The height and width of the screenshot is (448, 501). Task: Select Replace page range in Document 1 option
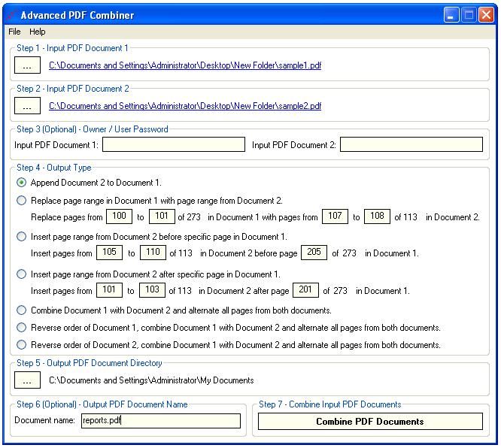[21, 201]
